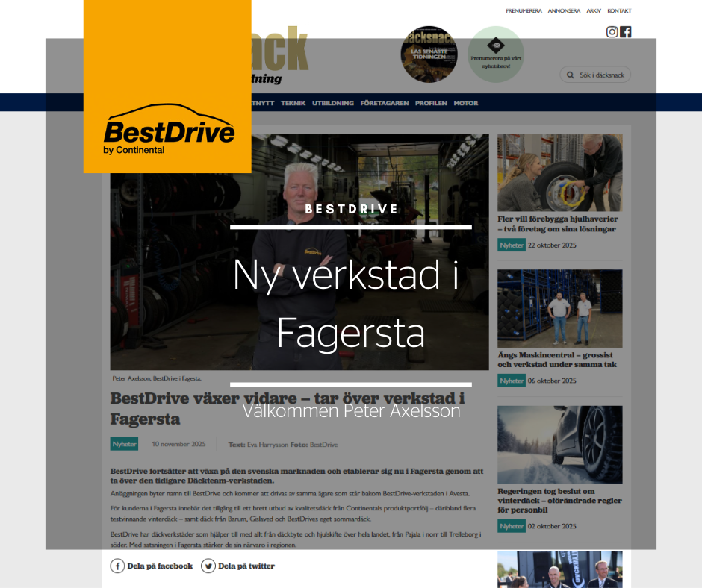
Task: Open the round 'Läs senaste tidningen' badge
Action: coord(429,54)
